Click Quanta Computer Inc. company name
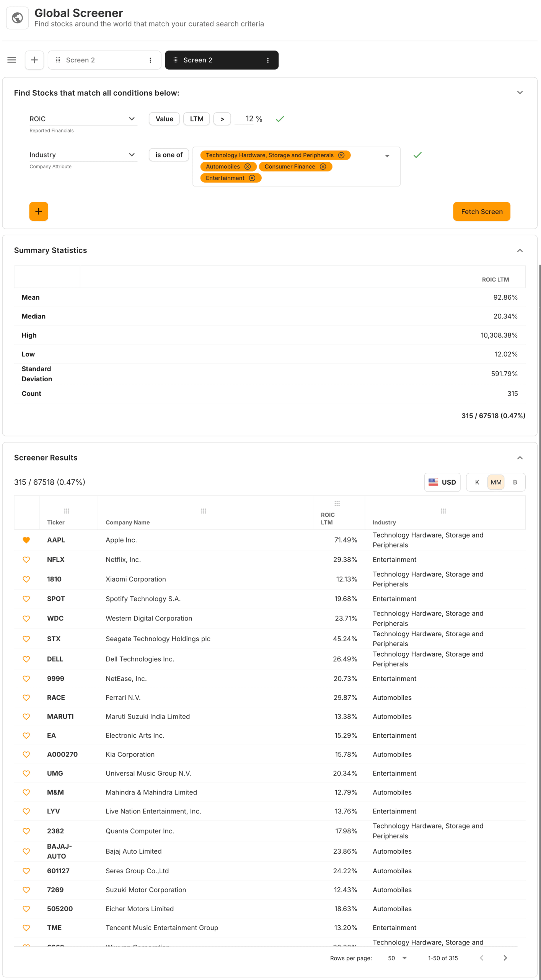The width and height of the screenshot is (541, 980). coord(140,831)
